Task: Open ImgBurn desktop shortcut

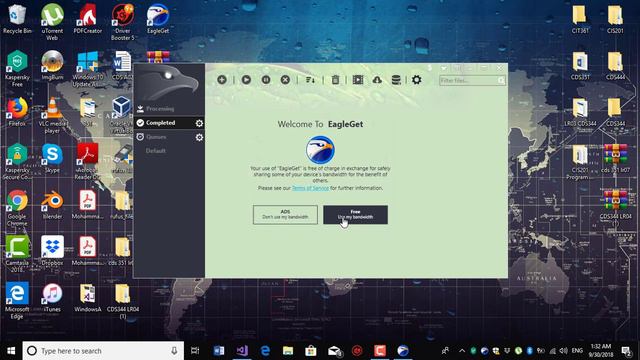Action: (52, 65)
